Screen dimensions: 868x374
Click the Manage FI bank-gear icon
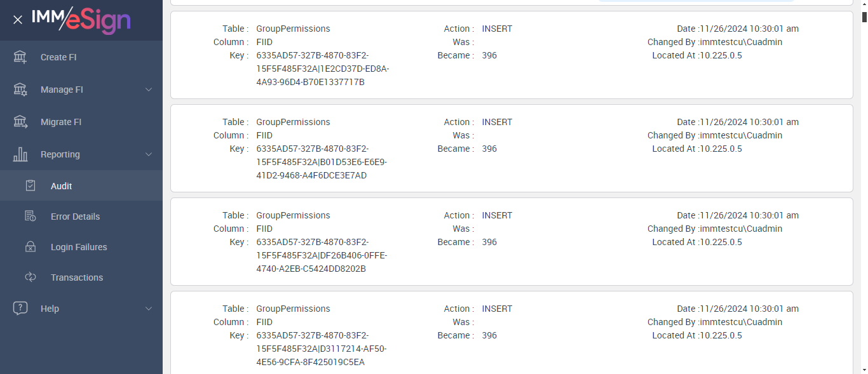tap(20, 90)
